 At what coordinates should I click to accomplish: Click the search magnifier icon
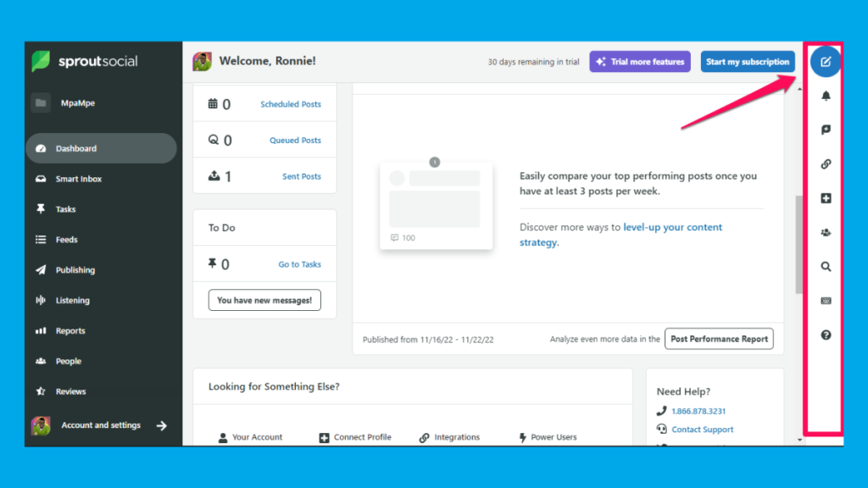pos(826,267)
